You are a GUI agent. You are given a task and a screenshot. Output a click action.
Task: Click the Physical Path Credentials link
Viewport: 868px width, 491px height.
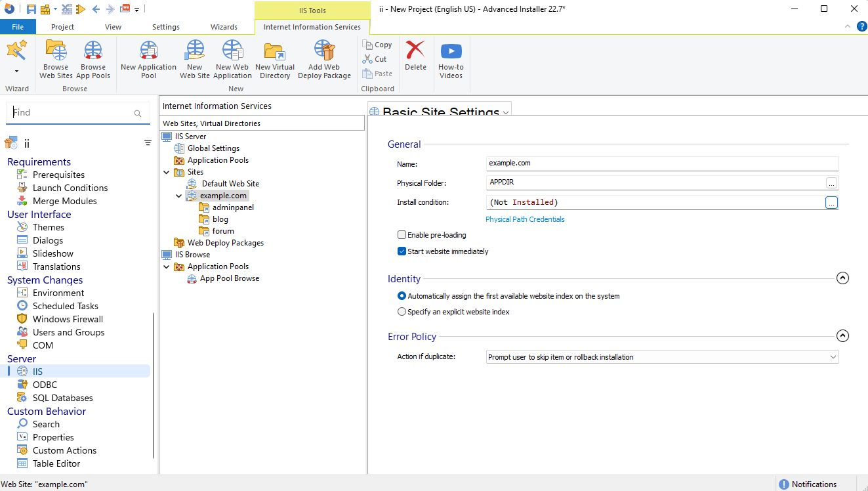point(525,219)
